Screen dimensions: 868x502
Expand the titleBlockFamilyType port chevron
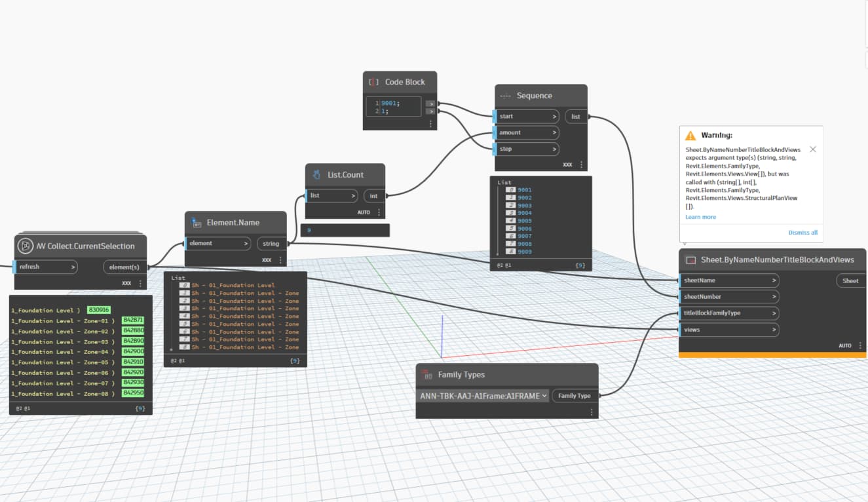pyautogui.click(x=774, y=313)
